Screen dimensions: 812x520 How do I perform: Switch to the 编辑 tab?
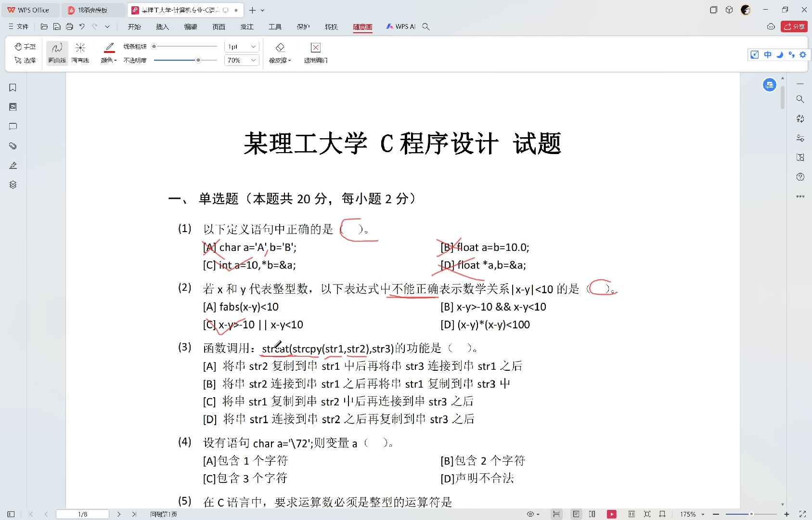tap(191, 26)
